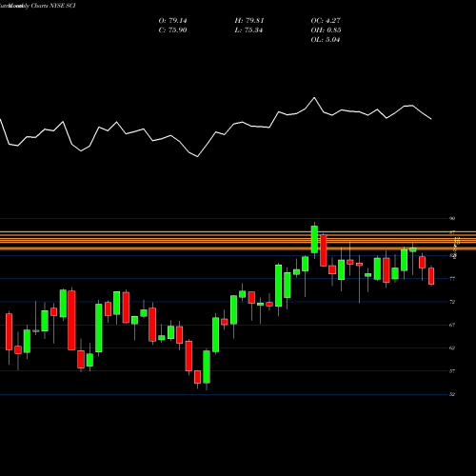Image resolution: width=476 pixels, height=476 pixels.
Task: Click the "OC: 4.27" value
Action: pyautogui.click(x=326, y=21)
